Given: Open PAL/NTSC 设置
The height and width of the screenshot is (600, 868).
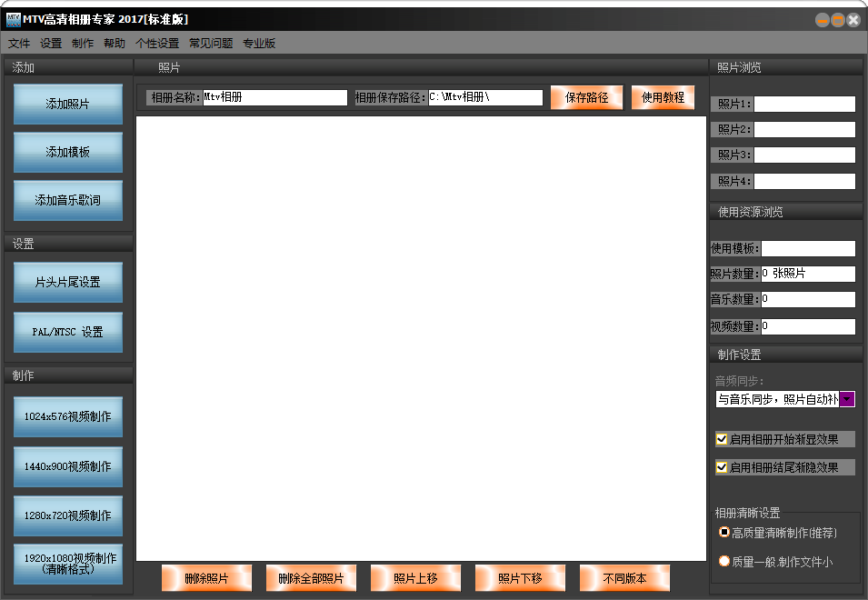Looking at the screenshot, I should pyautogui.click(x=68, y=332).
